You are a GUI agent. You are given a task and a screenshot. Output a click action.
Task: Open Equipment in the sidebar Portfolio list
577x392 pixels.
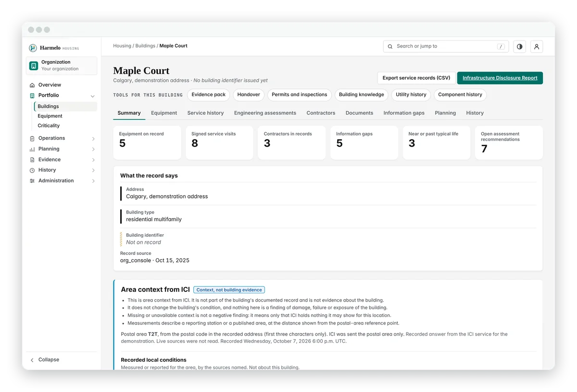click(50, 116)
